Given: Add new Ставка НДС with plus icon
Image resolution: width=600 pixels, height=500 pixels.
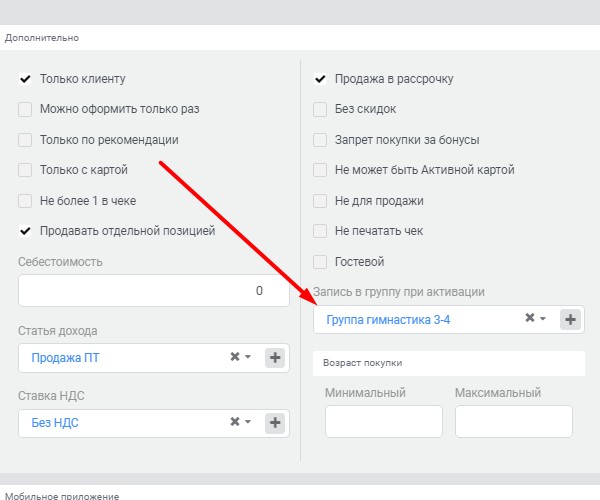Looking at the screenshot, I should pos(275,423).
